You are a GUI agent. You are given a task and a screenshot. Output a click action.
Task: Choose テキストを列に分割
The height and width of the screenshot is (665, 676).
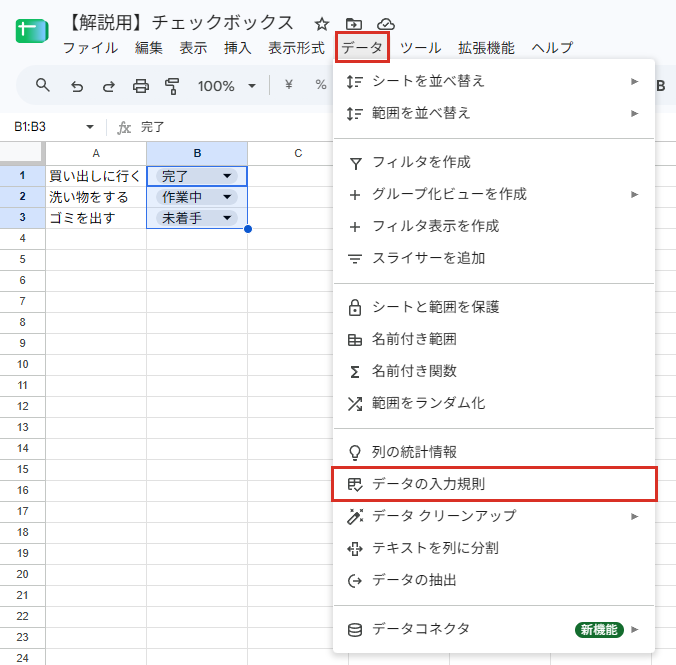pyautogui.click(x=494, y=548)
